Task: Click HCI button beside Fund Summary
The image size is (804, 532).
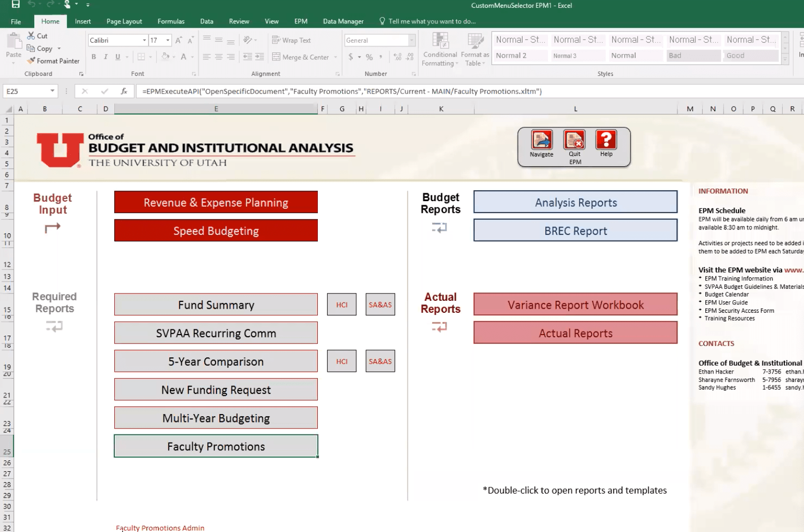Action: [x=342, y=304]
